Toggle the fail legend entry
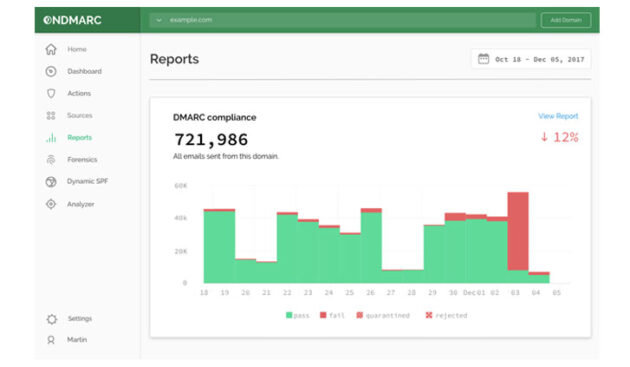The height and width of the screenshot is (367, 630). [x=332, y=316]
